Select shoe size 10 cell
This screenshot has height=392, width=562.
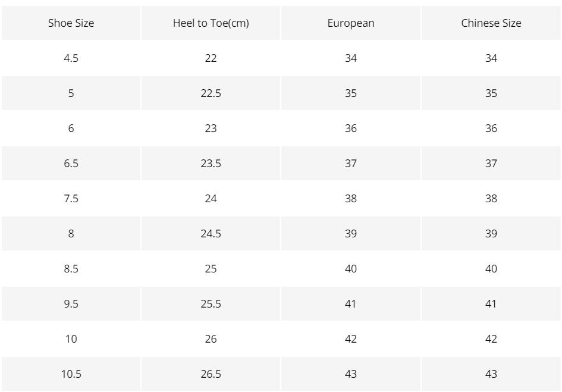point(71,339)
